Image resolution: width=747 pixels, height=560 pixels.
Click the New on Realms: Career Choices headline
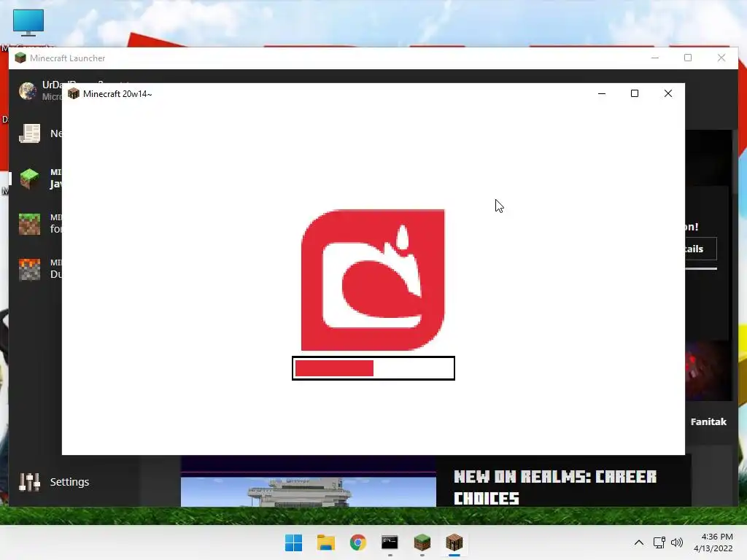[x=555, y=487]
